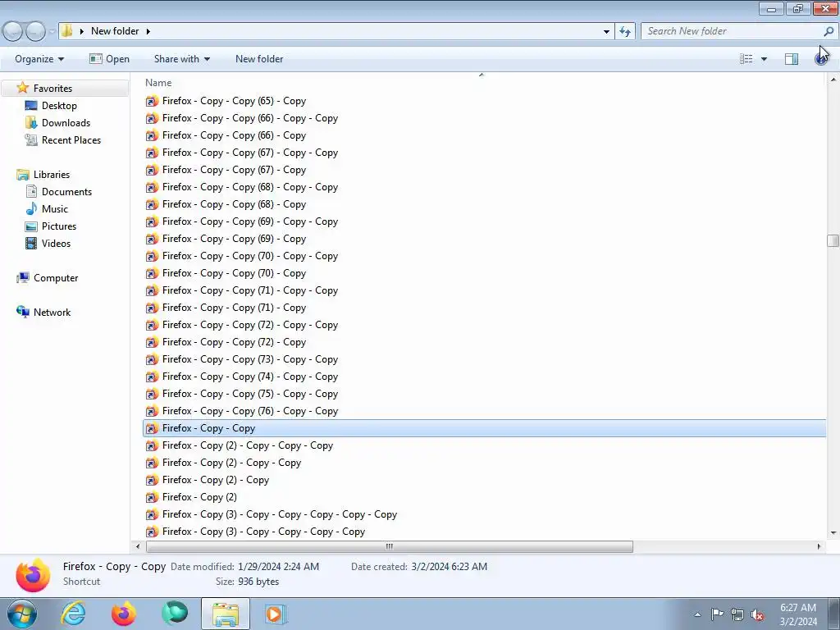Click the scroll up arrow
This screenshot has width=840, height=630.
833,80
